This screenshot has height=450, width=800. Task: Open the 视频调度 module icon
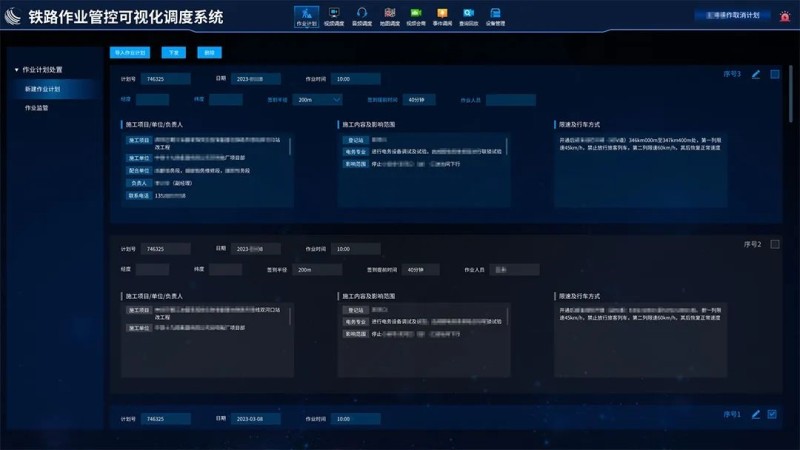tap(334, 16)
